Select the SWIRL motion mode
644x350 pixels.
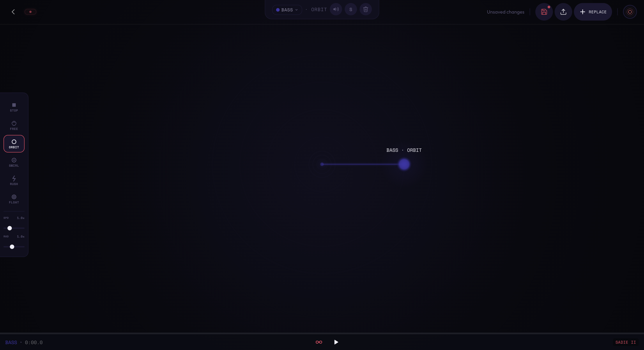point(14,162)
